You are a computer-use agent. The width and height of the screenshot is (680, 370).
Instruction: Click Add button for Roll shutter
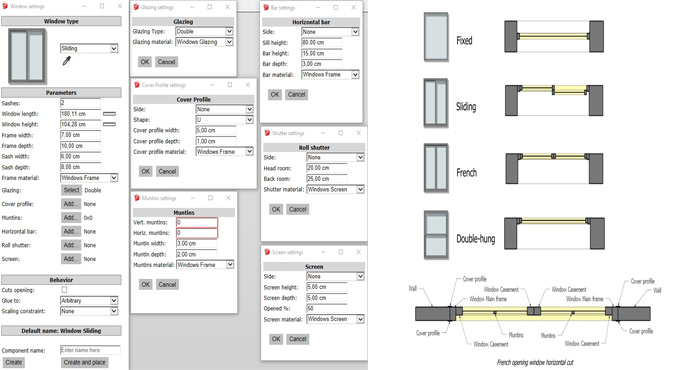71,245
